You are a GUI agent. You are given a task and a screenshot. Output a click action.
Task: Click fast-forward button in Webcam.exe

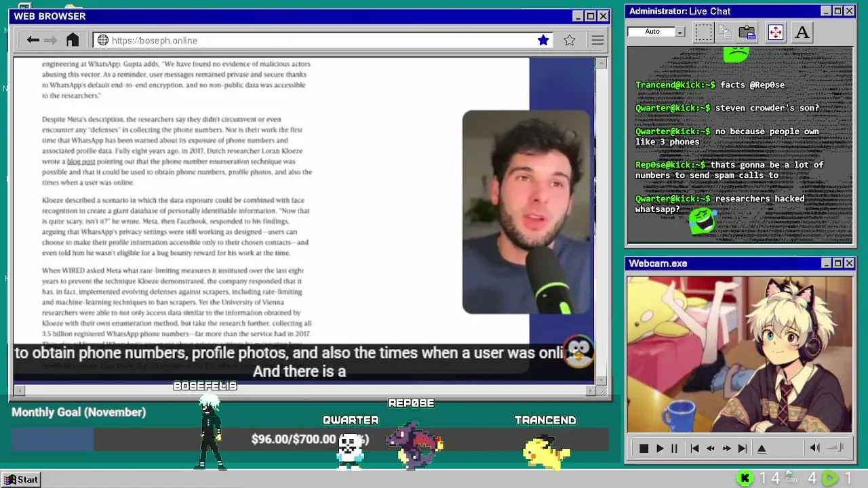pyautogui.click(x=726, y=448)
